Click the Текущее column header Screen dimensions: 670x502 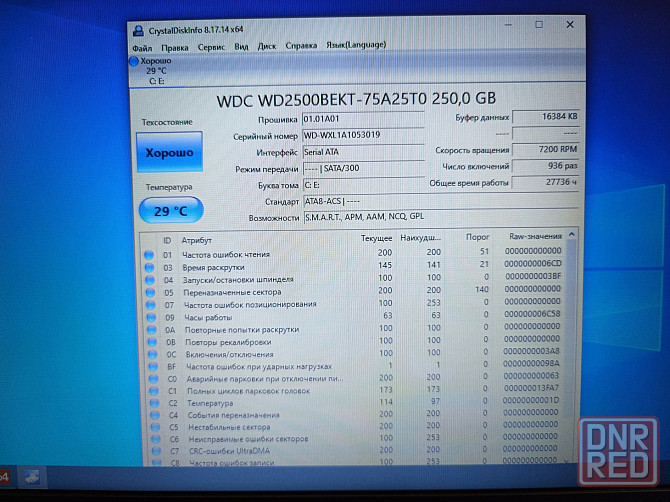[x=376, y=238]
